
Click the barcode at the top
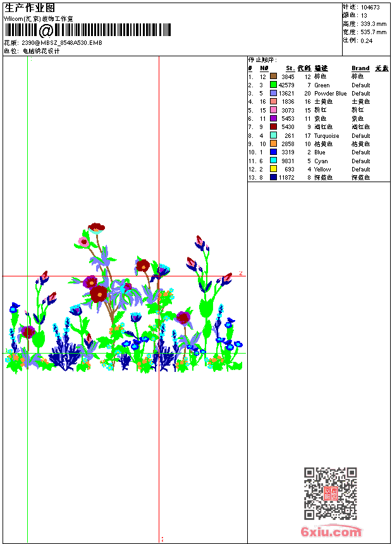(87, 30)
